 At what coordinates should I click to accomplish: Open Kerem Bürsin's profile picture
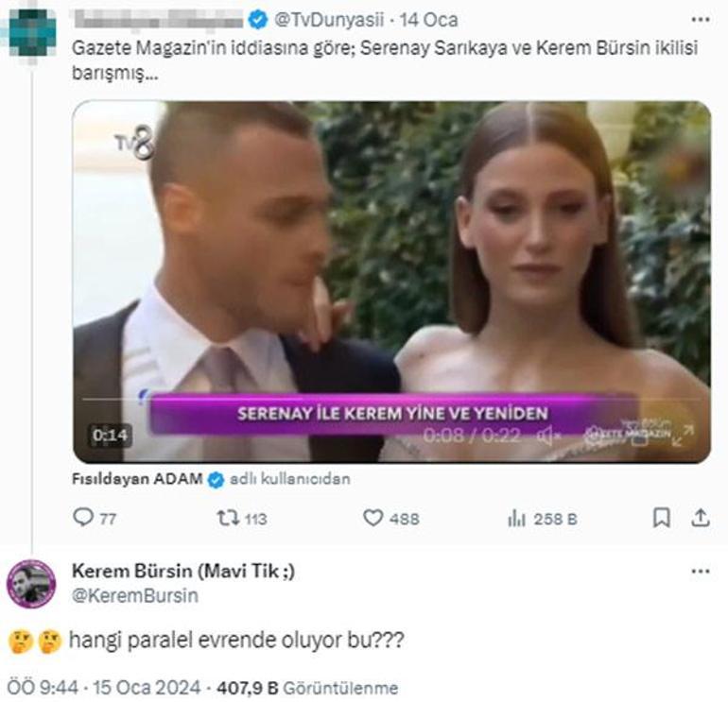31,584
